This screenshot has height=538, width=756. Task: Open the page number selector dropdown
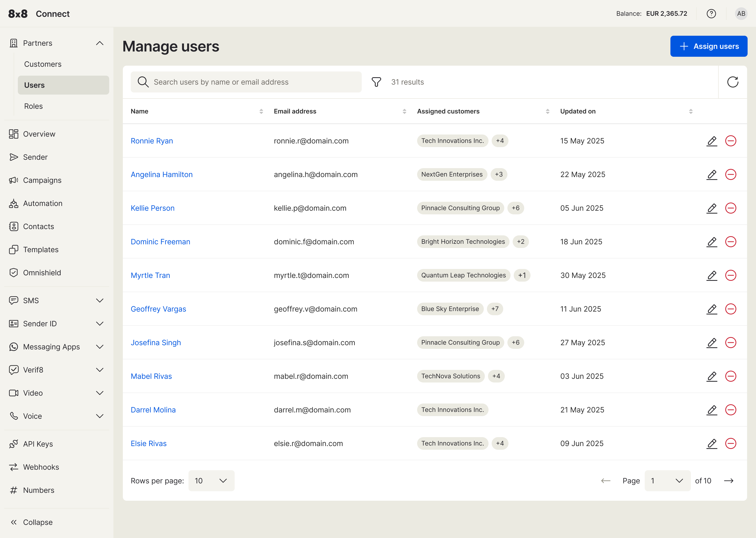667,480
